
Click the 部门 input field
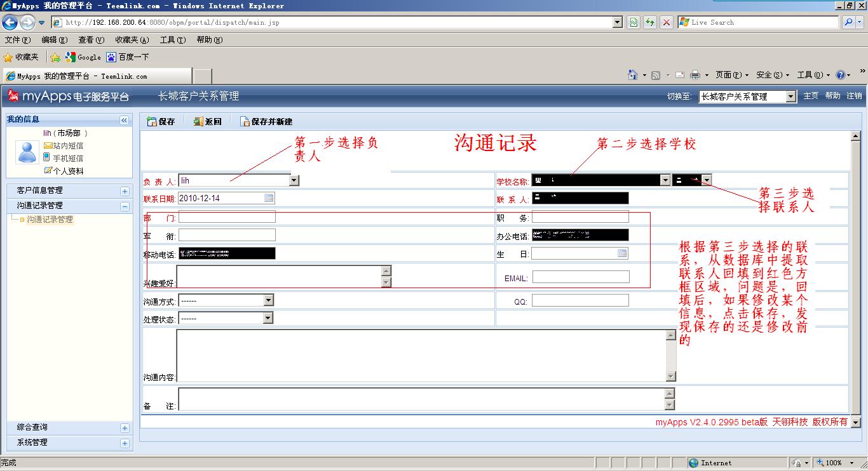tap(227, 217)
